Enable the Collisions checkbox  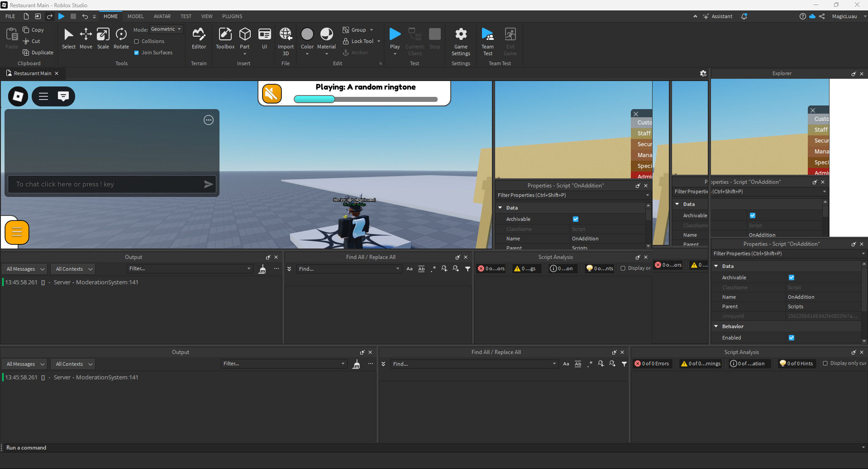click(137, 41)
